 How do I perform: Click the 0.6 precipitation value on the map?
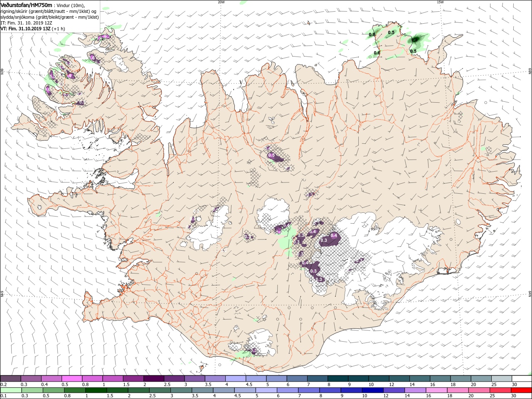(377, 53)
